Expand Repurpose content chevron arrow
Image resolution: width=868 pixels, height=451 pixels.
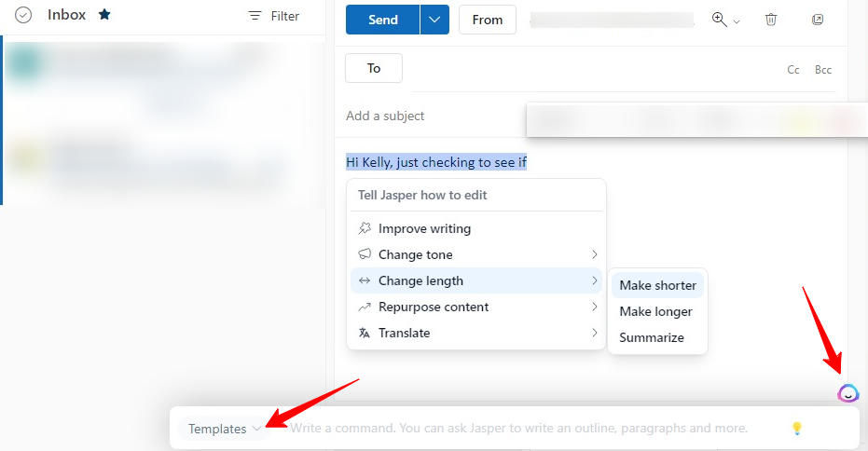pos(595,307)
